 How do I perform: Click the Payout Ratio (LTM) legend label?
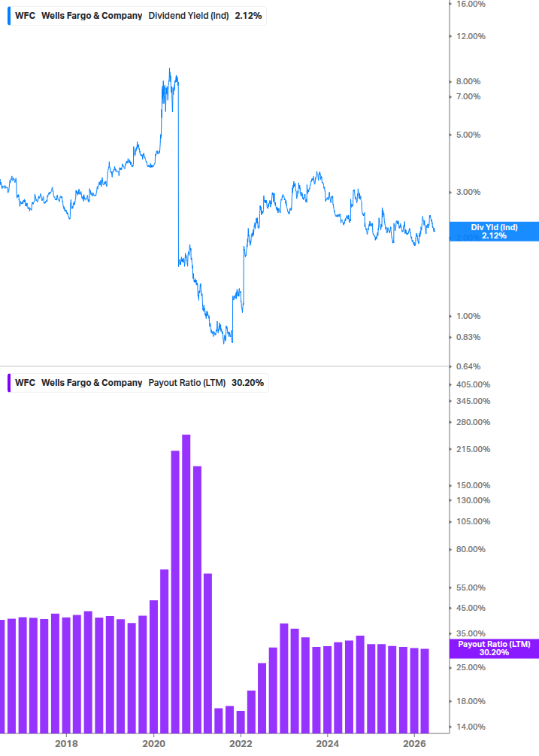pyautogui.click(x=187, y=383)
